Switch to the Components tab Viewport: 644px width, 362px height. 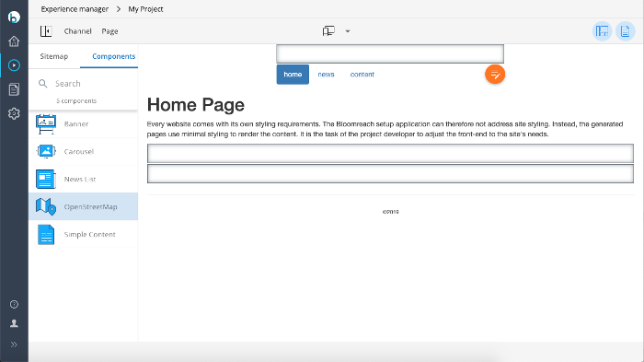pyautogui.click(x=114, y=56)
